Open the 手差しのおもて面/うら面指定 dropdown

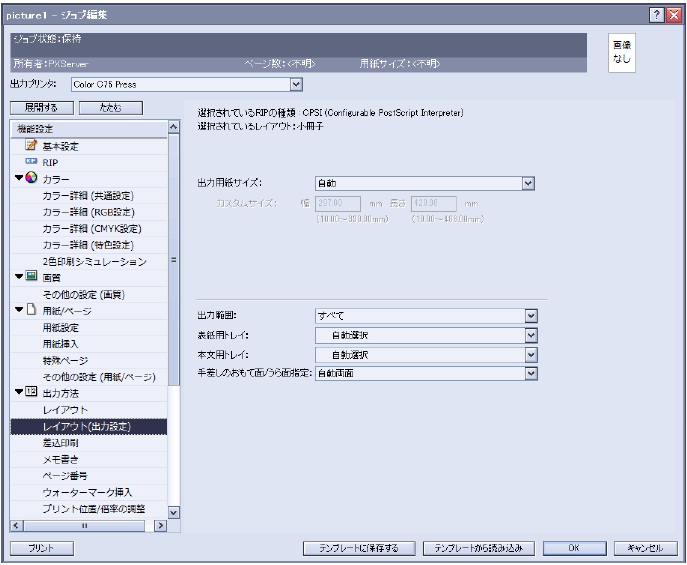(532, 373)
